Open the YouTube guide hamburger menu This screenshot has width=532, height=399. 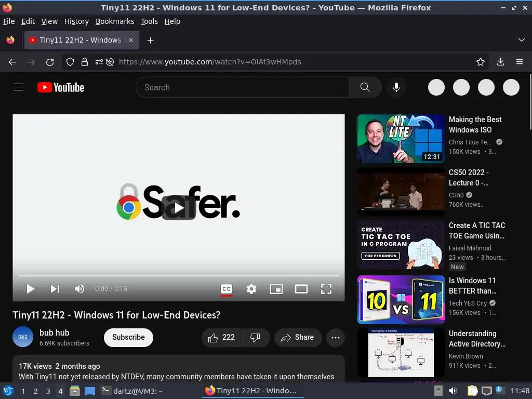19,87
